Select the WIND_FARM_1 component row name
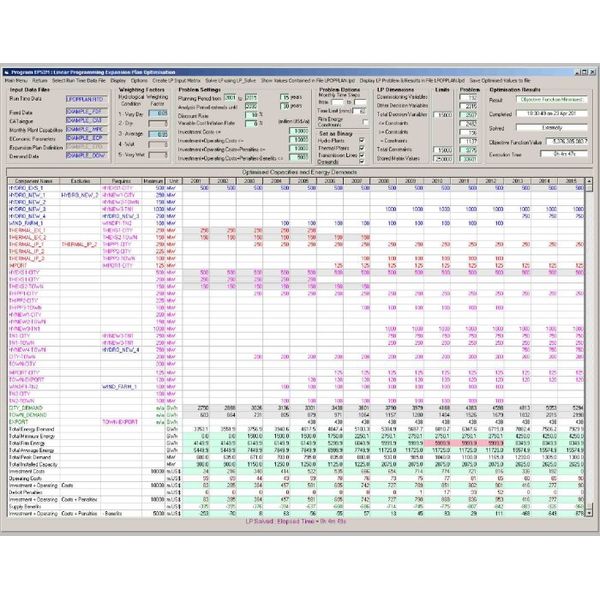 click(x=26, y=223)
